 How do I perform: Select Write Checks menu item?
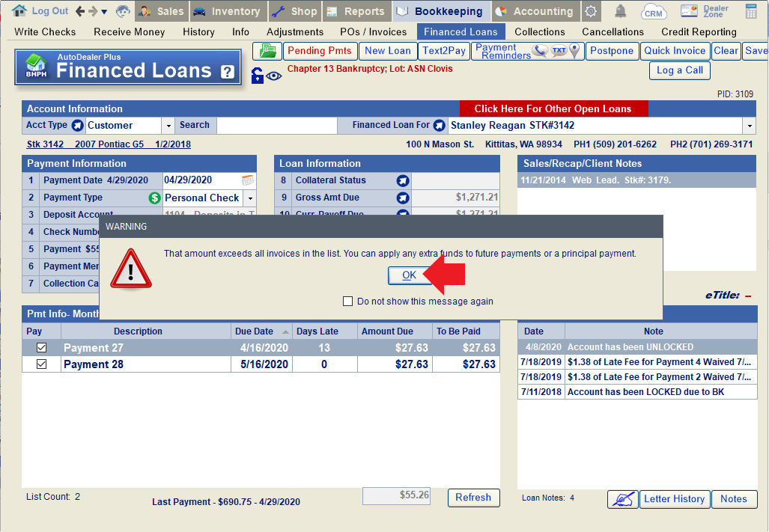coord(45,32)
